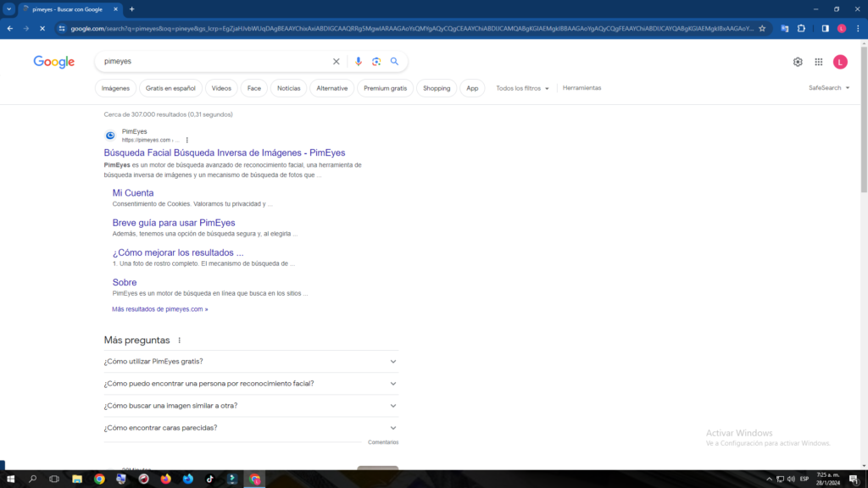The height and width of the screenshot is (488, 868).
Task: Open 'Búsqueda Facial Búsqueda Inversa' PimEyes result
Action: click(x=224, y=152)
